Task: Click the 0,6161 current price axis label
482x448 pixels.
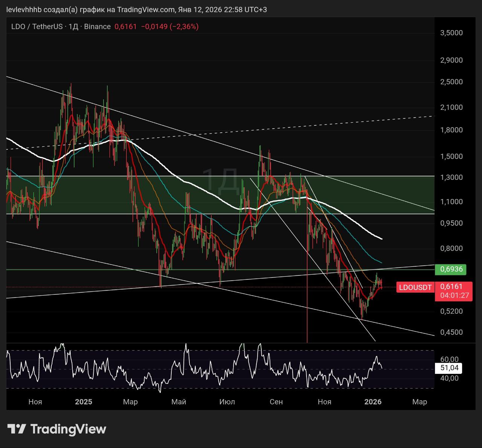Action: pos(451,287)
